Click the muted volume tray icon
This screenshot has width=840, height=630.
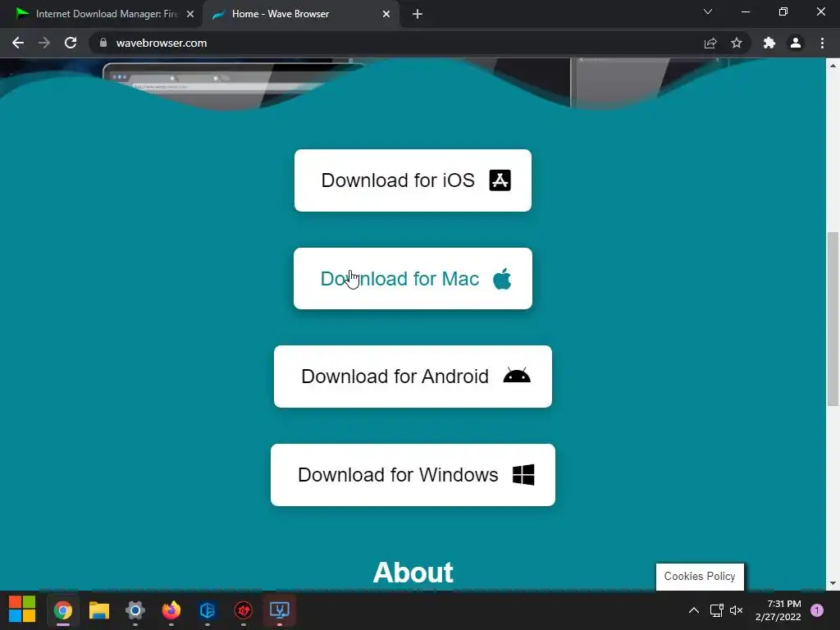(x=737, y=610)
